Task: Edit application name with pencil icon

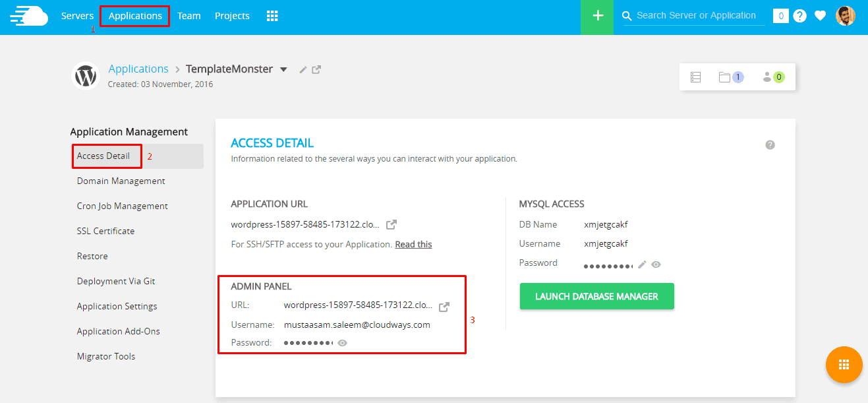Action: (303, 69)
